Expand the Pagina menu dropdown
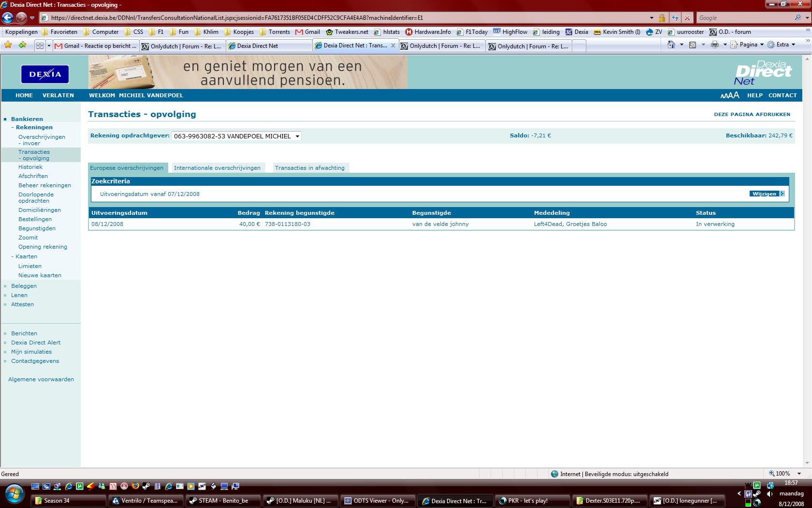The height and width of the screenshot is (508, 812). point(748,45)
